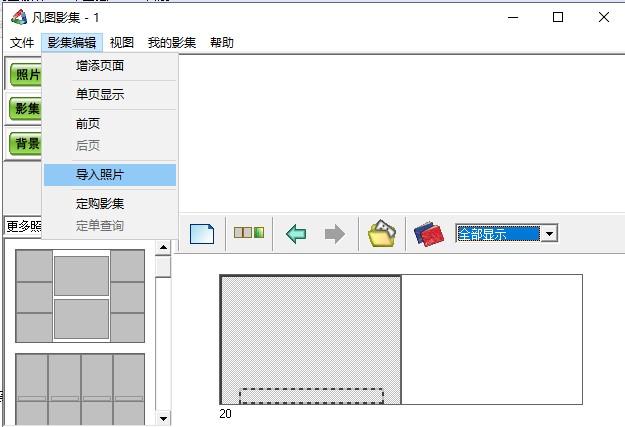Click the red and blue album icon

click(429, 234)
